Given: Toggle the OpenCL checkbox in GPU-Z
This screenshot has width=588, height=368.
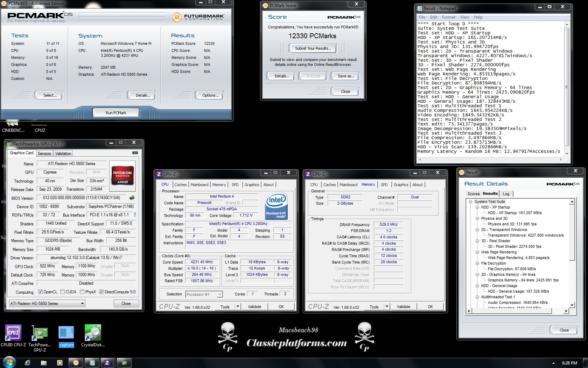Looking at the screenshot, I should coord(40,292).
